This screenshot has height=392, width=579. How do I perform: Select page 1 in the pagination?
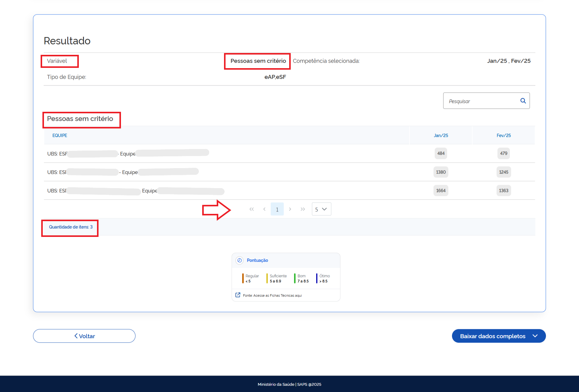(277, 209)
